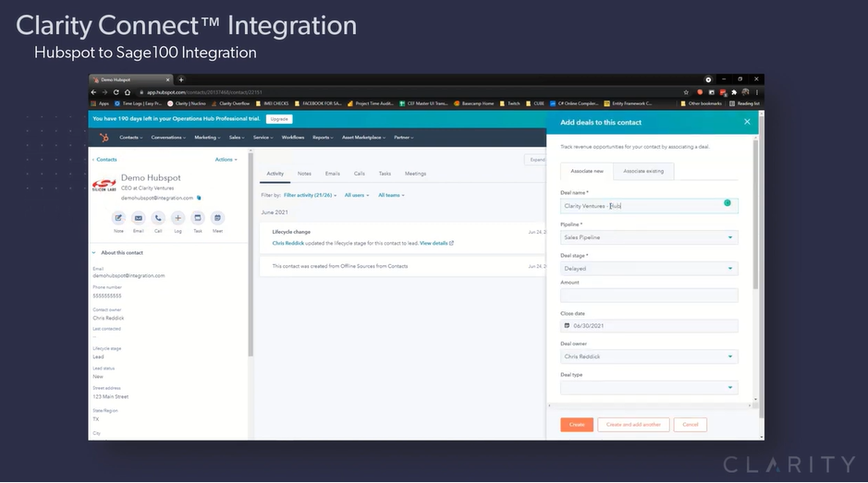Switch to the Tasks tab
Image resolution: width=868 pixels, height=483 pixels.
[385, 174]
